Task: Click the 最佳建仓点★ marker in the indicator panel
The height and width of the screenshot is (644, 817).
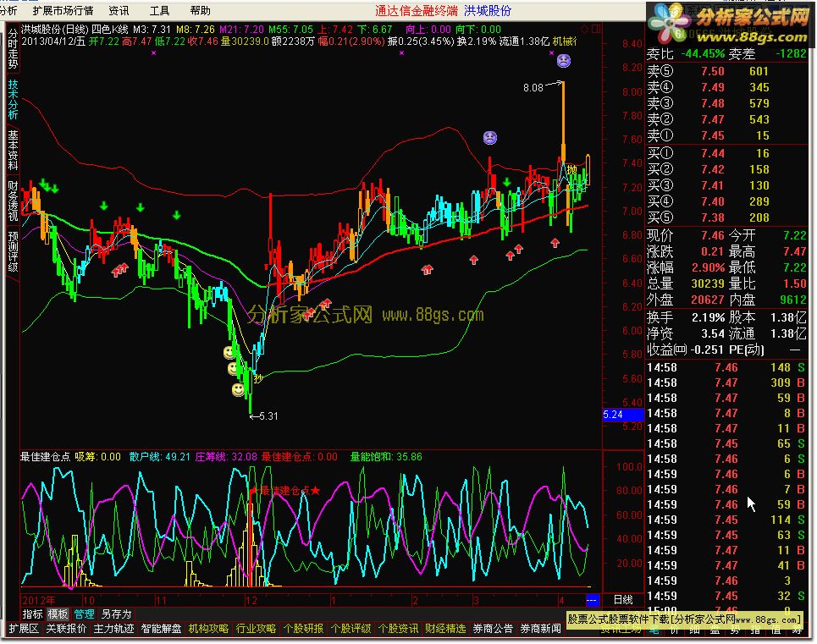Action: [286, 491]
